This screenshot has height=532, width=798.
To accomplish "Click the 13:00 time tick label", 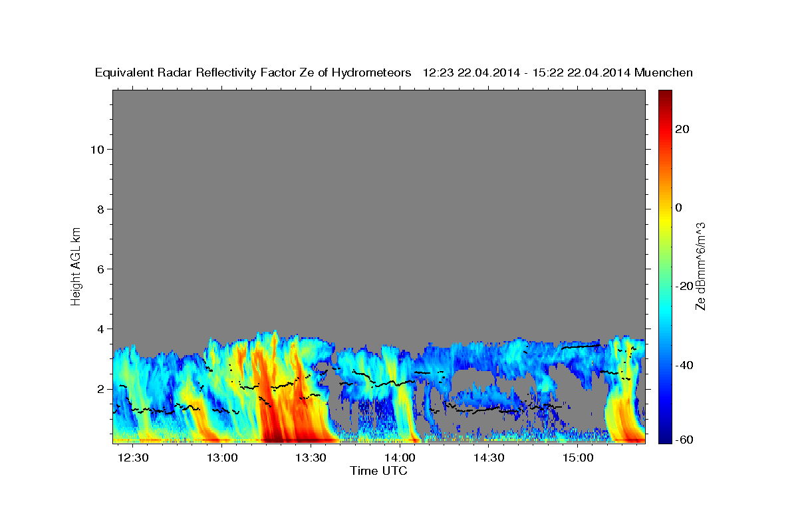I will click(223, 458).
